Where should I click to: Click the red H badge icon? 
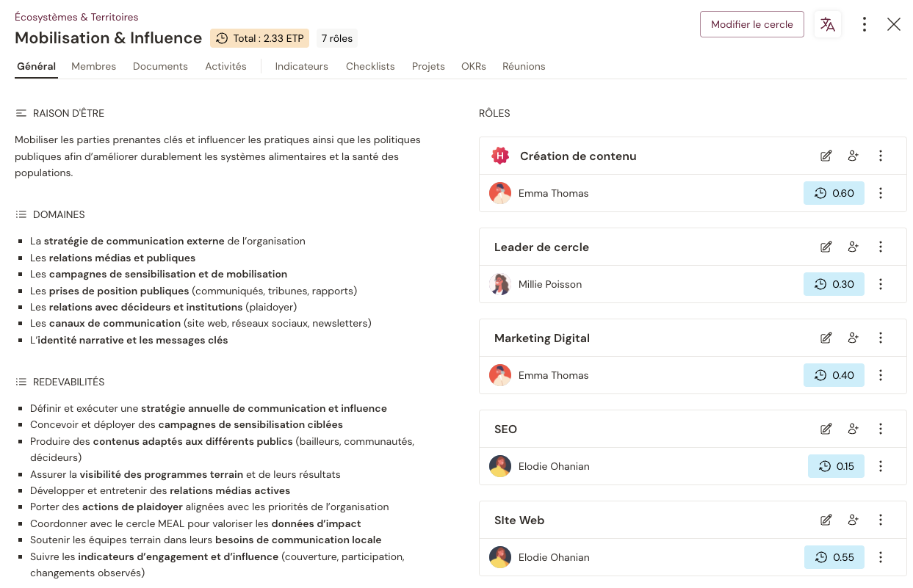point(500,156)
